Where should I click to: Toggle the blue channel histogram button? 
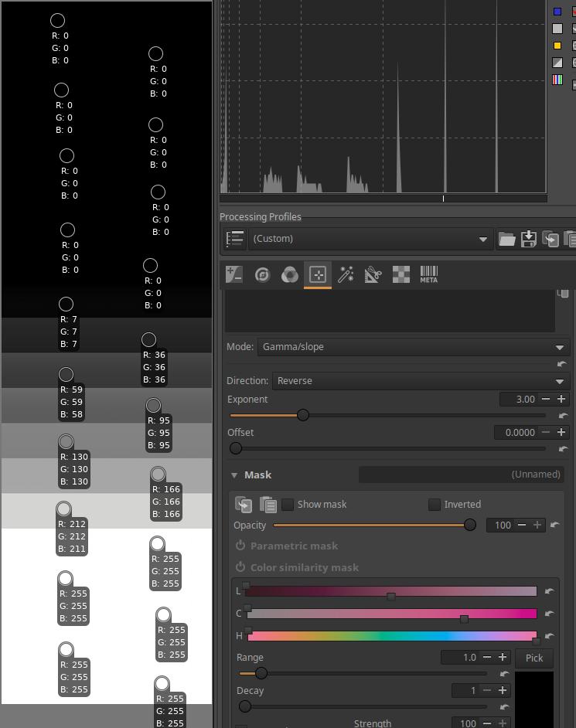pos(557,12)
